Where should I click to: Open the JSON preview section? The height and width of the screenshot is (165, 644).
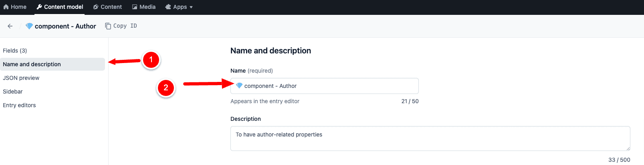21,78
